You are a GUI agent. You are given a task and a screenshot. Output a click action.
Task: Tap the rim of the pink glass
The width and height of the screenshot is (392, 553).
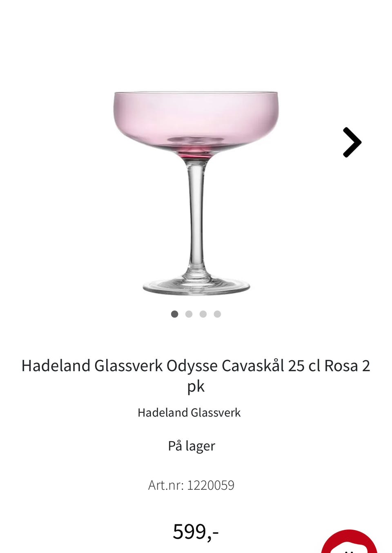click(x=196, y=93)
